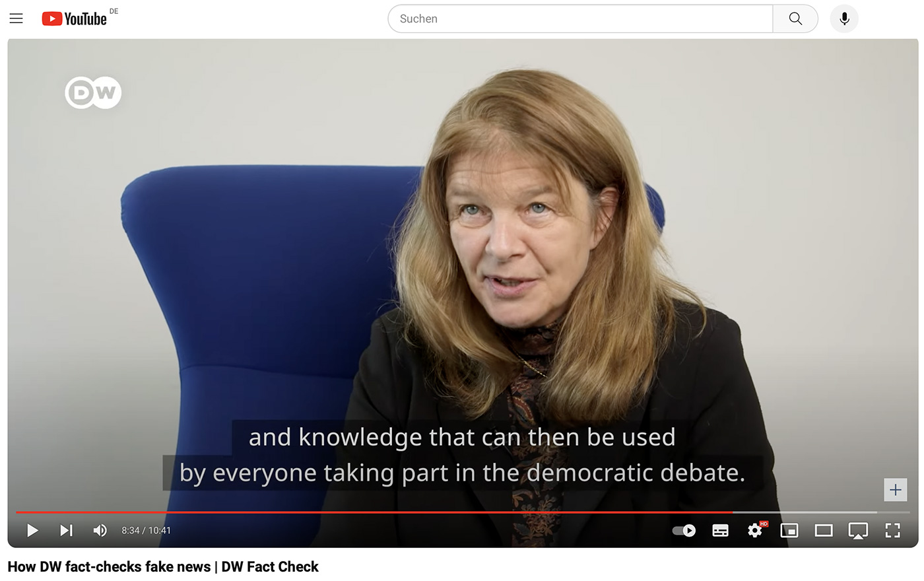Skip to the next video

click(x=66, y=530)
